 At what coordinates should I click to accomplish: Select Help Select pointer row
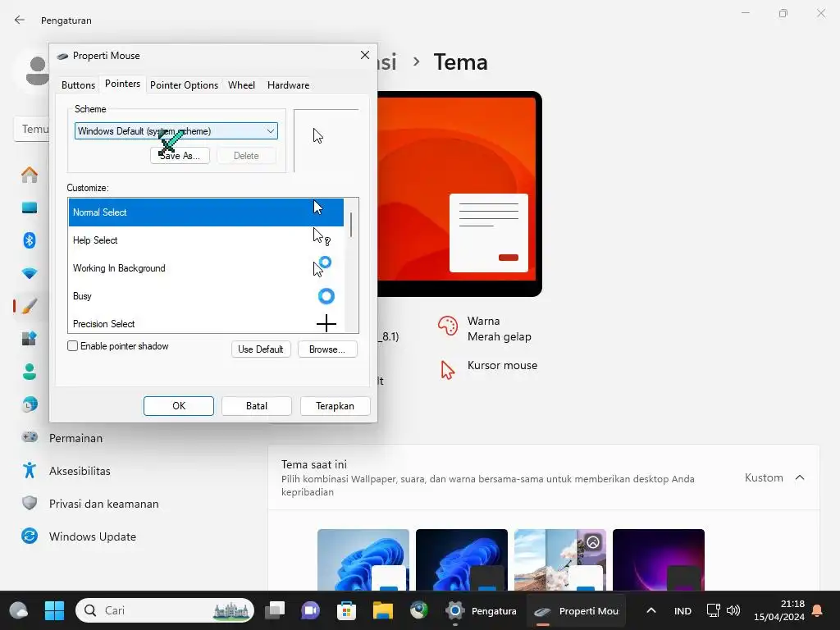(x=206, y=240)
